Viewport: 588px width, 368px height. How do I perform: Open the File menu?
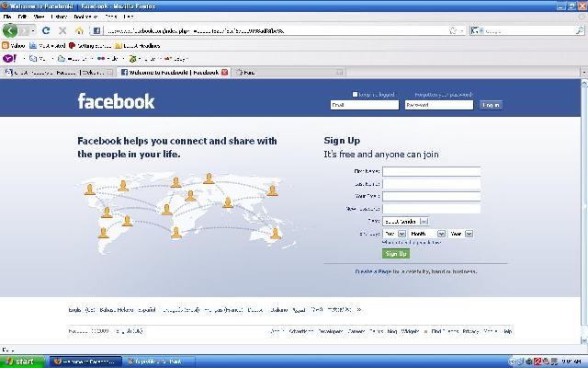(x=7, y=17)
